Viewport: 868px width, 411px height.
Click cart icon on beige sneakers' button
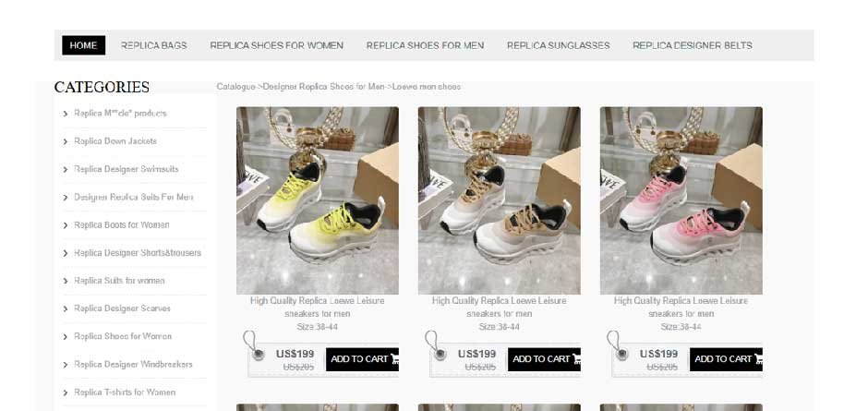coord(576,359)
